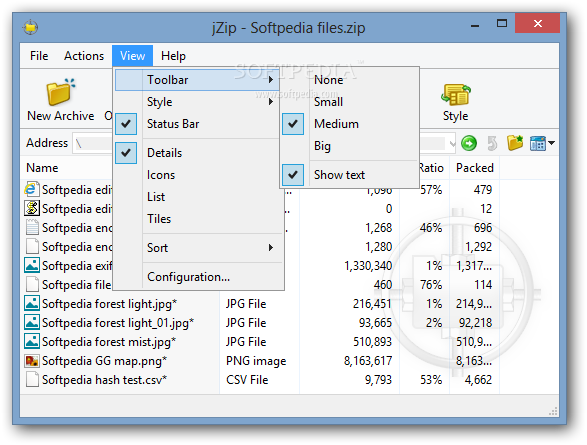587x445 pixels.
Task: Select List view in the View menu
Action: tap(197, 197)
